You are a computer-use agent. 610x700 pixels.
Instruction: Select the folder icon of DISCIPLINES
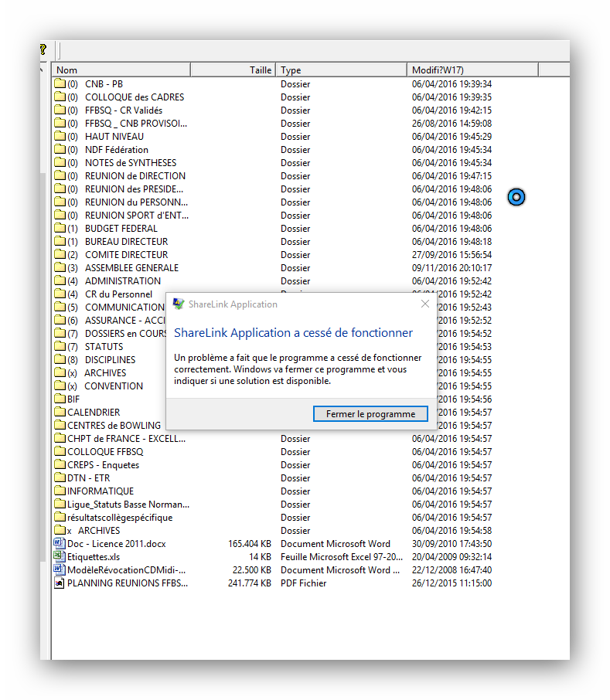(60, 359)
